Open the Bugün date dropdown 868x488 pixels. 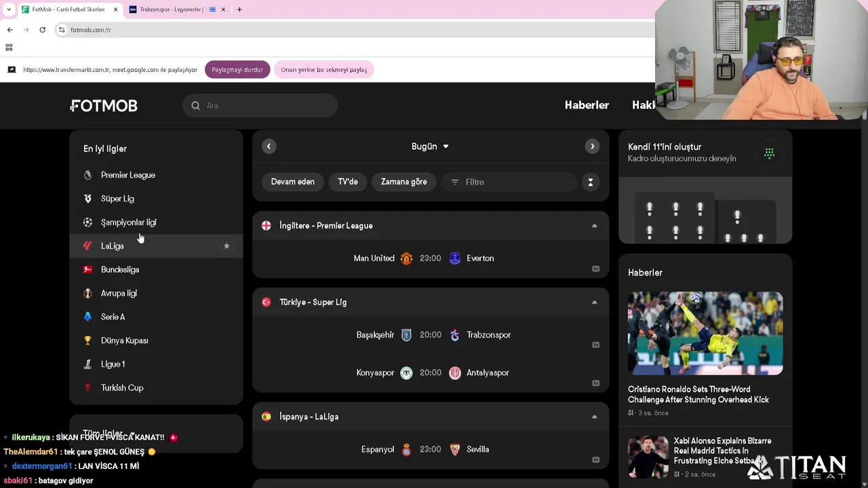tap(430, 146)
